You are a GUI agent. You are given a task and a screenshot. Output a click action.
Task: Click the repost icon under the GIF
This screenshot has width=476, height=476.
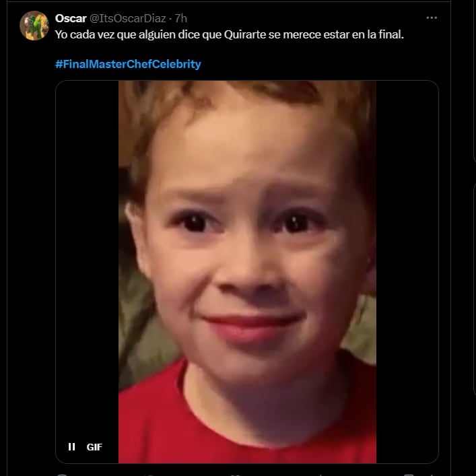pyautogui.click(x=151, y=475)
